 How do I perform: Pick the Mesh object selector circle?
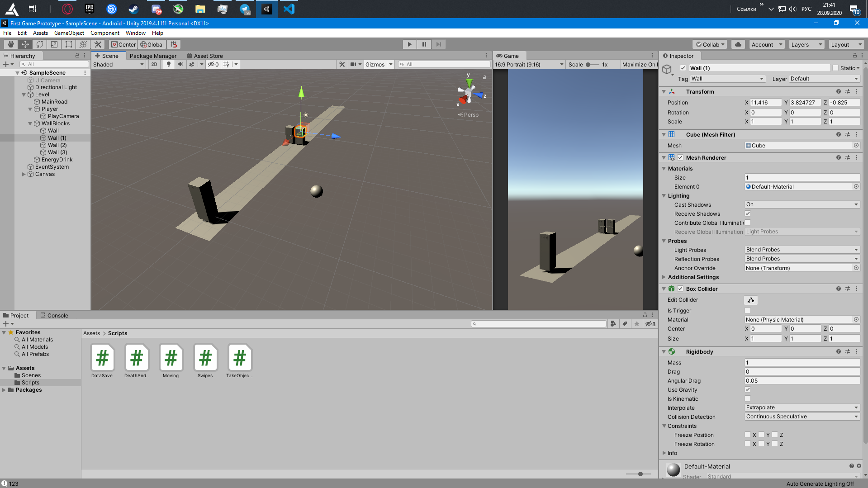856,145
